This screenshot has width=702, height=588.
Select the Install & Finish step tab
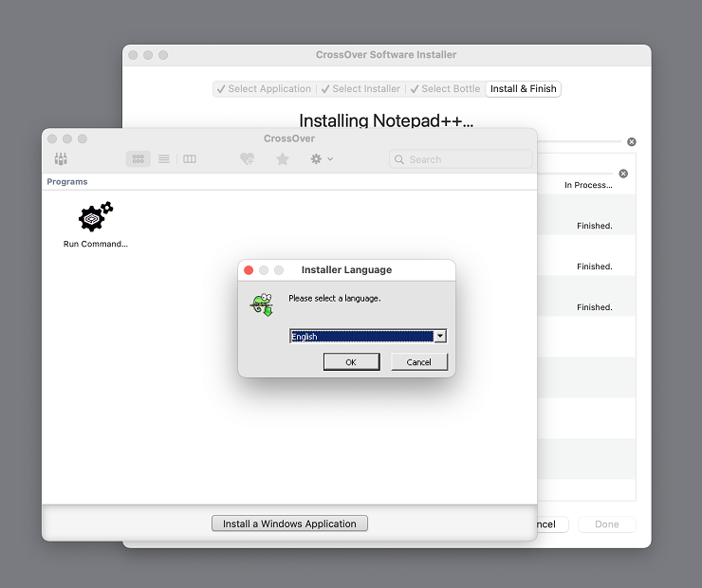[x=523, y=88]
